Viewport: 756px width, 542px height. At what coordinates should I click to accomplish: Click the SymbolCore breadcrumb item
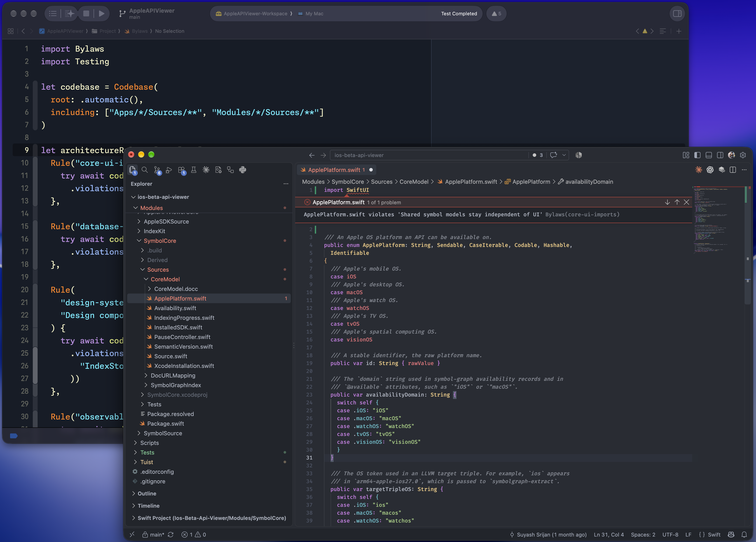click(x=348, y=182)
